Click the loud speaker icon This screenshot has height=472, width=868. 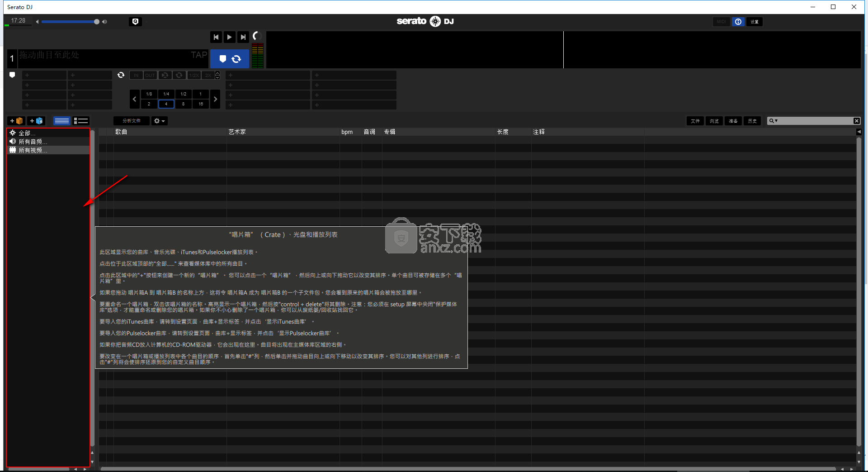point(105,22)
